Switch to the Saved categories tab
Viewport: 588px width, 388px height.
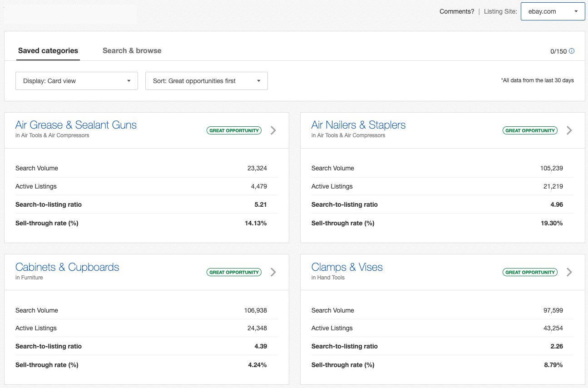point(48,50)
